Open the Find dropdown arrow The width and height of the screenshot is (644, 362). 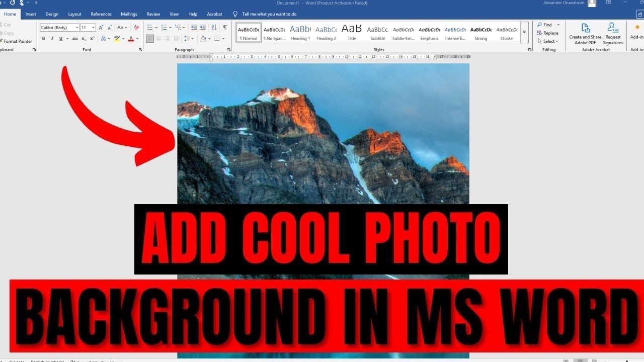558,25
